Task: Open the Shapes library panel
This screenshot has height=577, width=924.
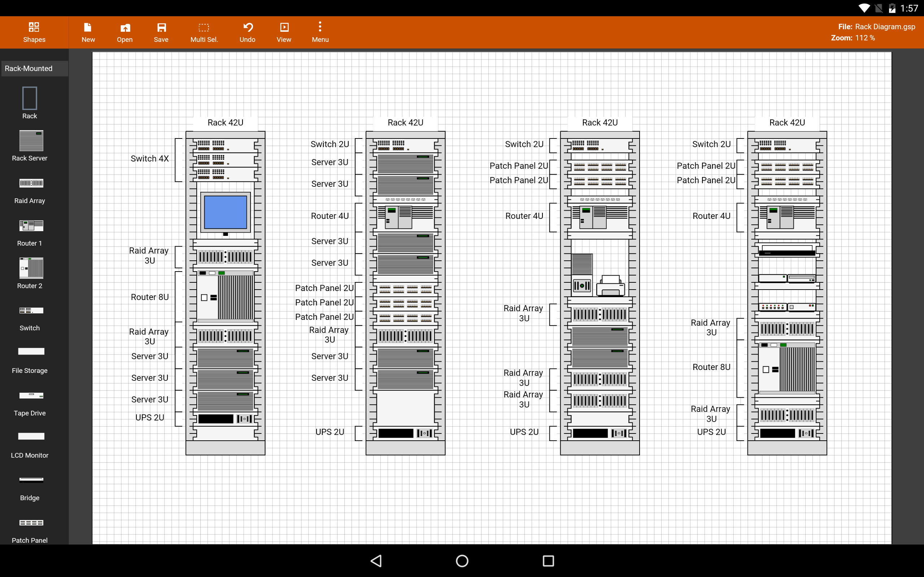Action: tap(34, 32)
